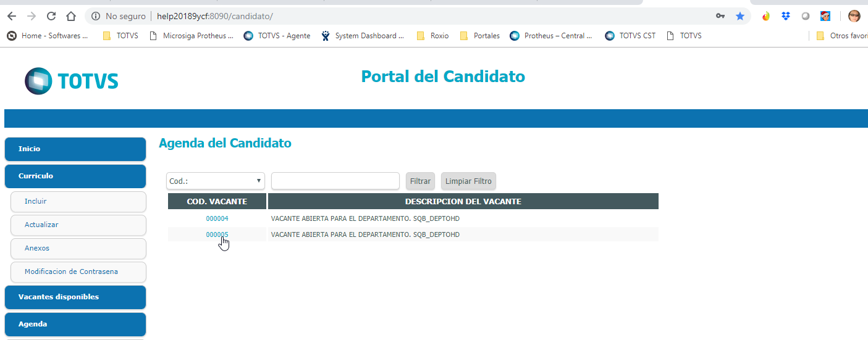Click the Limpiar Filtro button
868x340 pixels.
pyautogui.click(x=468, y=181)
